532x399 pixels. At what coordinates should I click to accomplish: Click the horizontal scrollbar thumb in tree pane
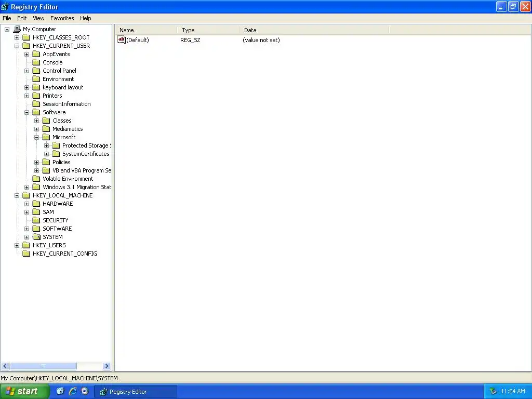point(43,366)
